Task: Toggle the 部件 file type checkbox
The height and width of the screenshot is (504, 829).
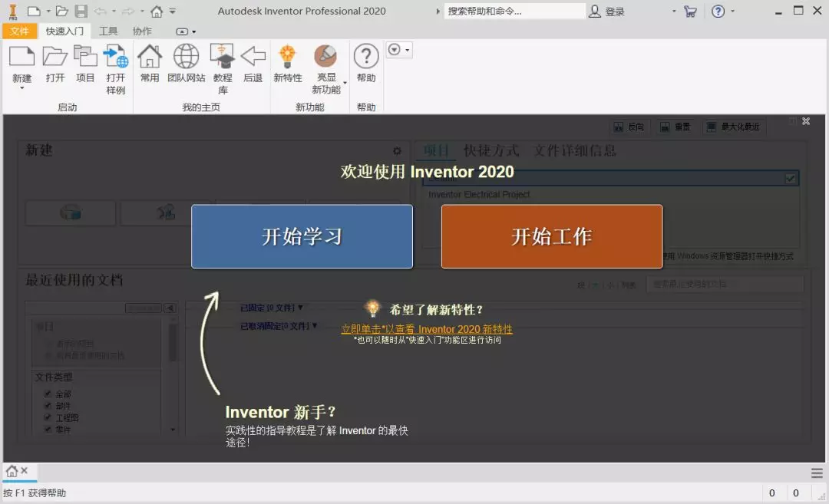Action: tap(48, 405)
